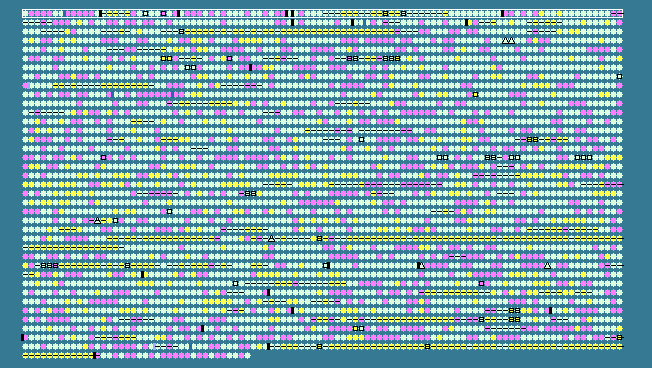Click the blue bar in the highlighted top row
Image resolution: width=652 pixels, height=368 pixels.
click(x=64, y=14)
